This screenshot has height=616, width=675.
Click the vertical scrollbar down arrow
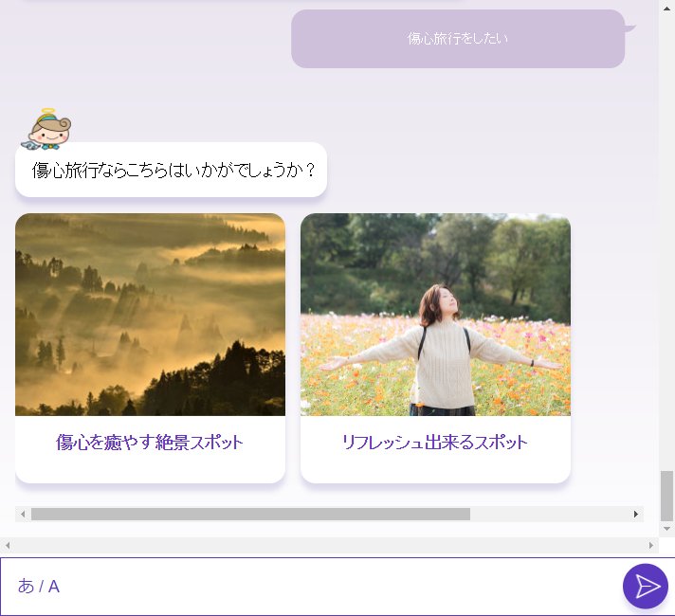(x=667, y=528)
